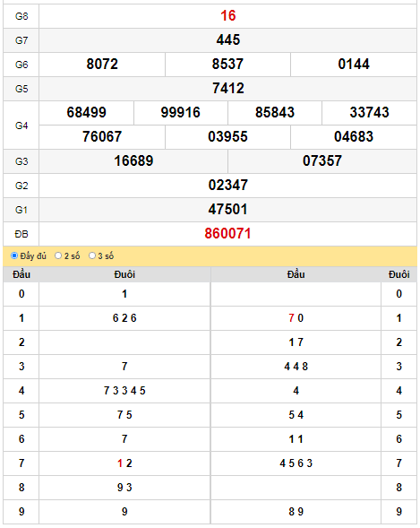Click the right 'Đuôi' column header
Screen dimensions: 420x528
click(x=399, y=274)
